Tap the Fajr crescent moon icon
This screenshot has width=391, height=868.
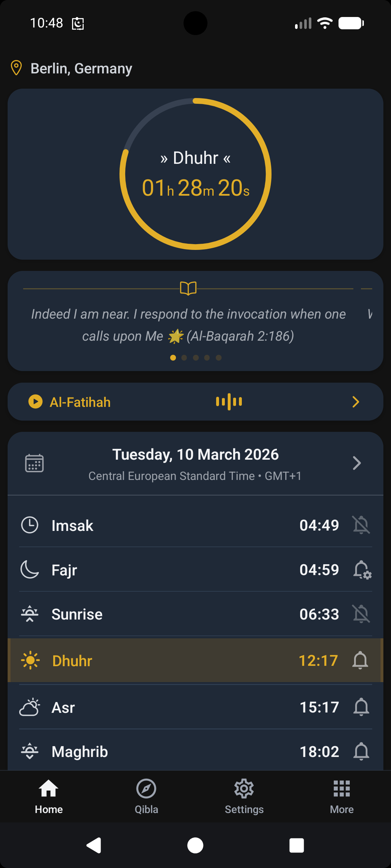(30, 570)
